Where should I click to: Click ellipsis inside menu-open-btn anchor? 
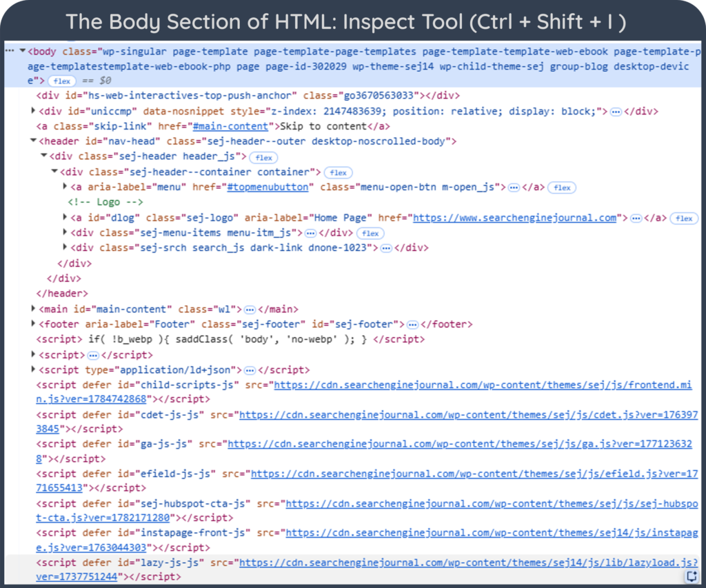(514, 187)
